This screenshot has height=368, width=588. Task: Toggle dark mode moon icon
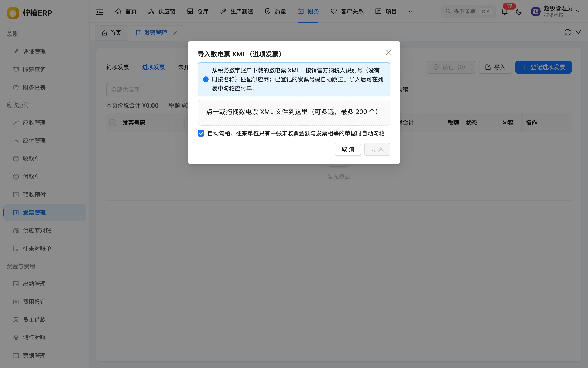pos(519,11)
